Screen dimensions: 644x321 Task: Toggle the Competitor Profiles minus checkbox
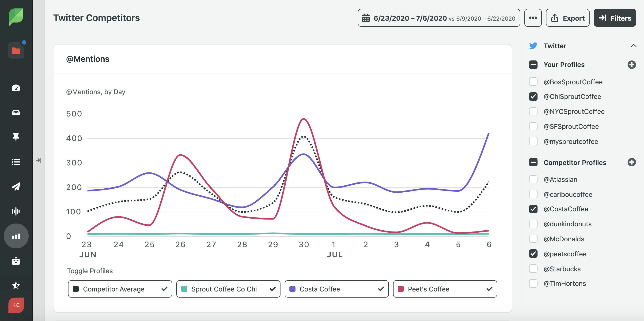(533, 162)
